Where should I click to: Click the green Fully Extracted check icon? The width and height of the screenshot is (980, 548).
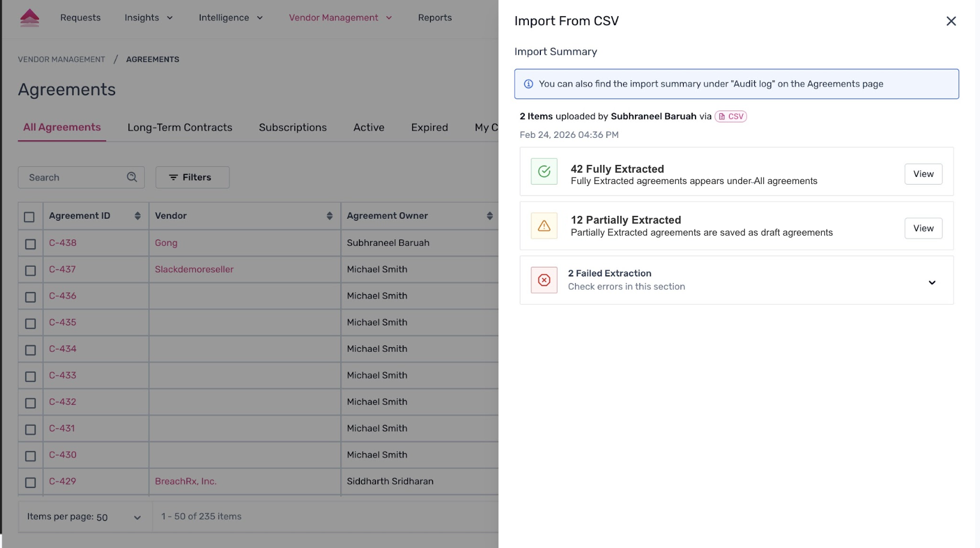click(x=544, y=171)
